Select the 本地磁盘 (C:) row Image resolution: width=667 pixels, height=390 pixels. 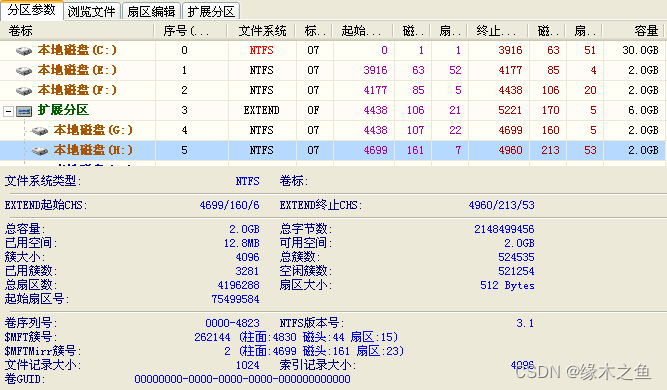pyautogui.click(x=333, y=50)
